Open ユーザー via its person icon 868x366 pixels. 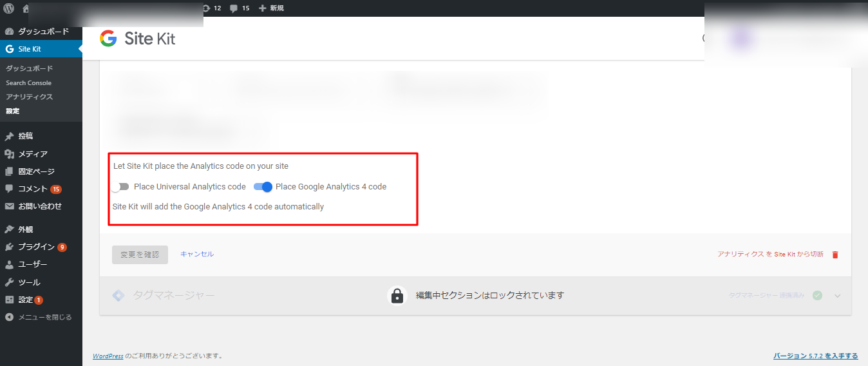coord(9,264)
